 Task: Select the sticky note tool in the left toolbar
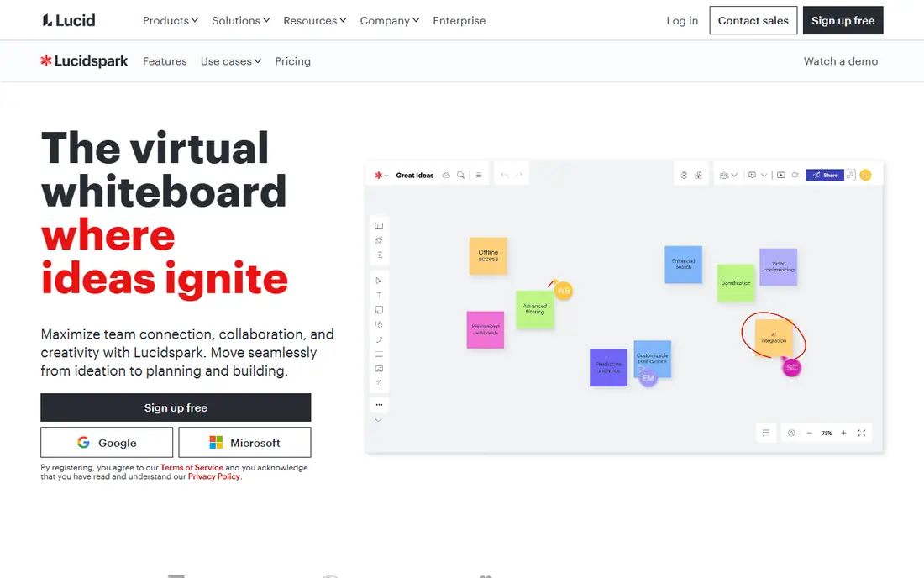379,310
